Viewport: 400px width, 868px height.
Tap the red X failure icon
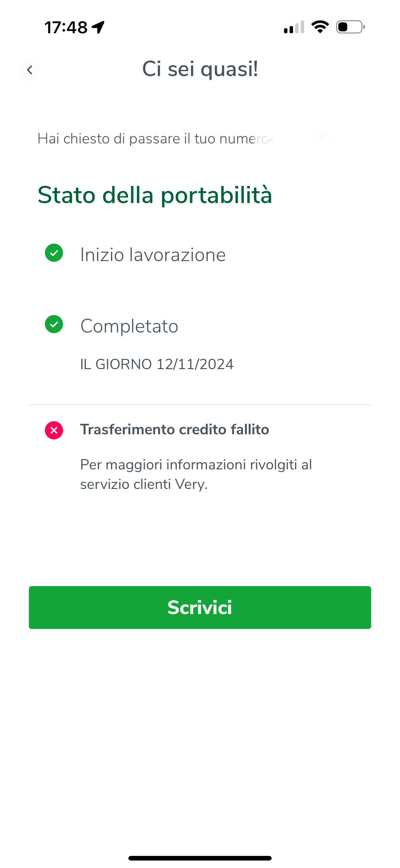[54, 430]
